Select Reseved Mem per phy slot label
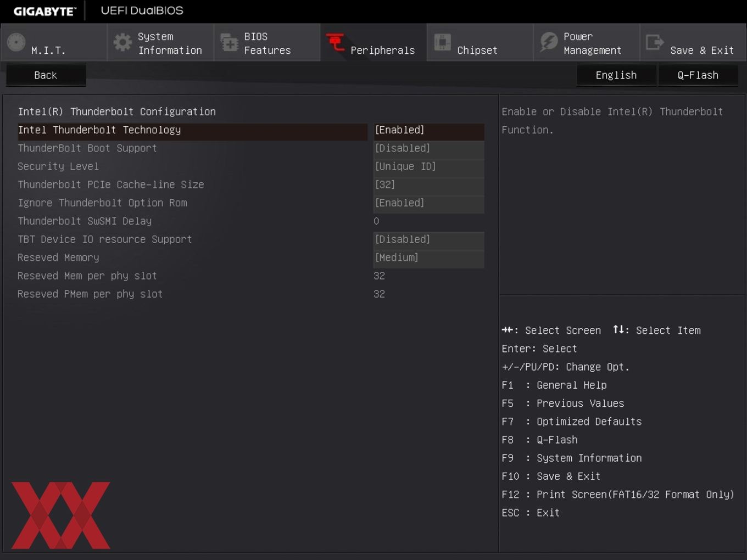The height and width of the screenshot is (560, 747). (87, 276)
